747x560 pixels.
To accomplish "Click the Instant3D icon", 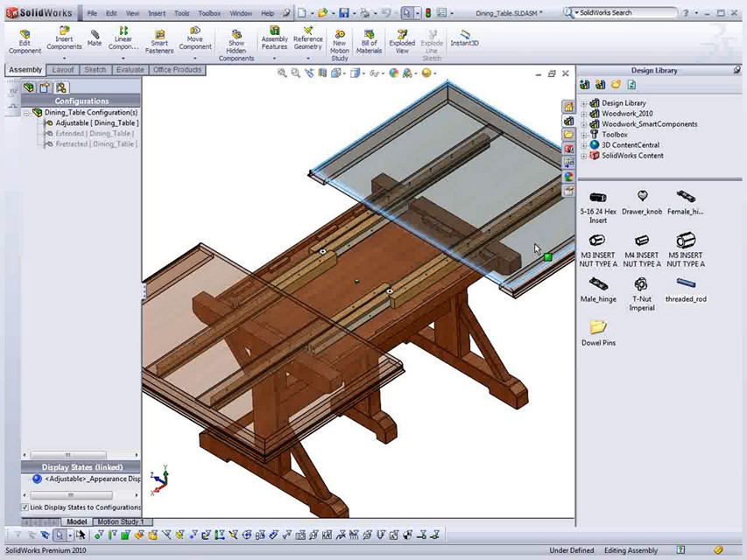I will [x=464, y=33].
